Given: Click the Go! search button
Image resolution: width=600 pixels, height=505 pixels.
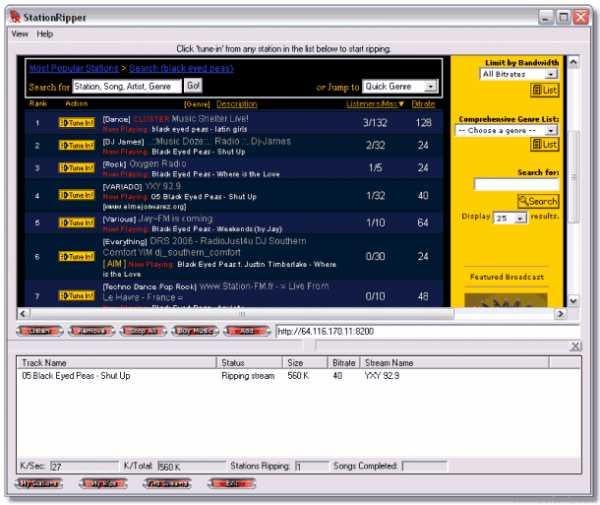Looking at the screenshot, I should pos(193,86).
